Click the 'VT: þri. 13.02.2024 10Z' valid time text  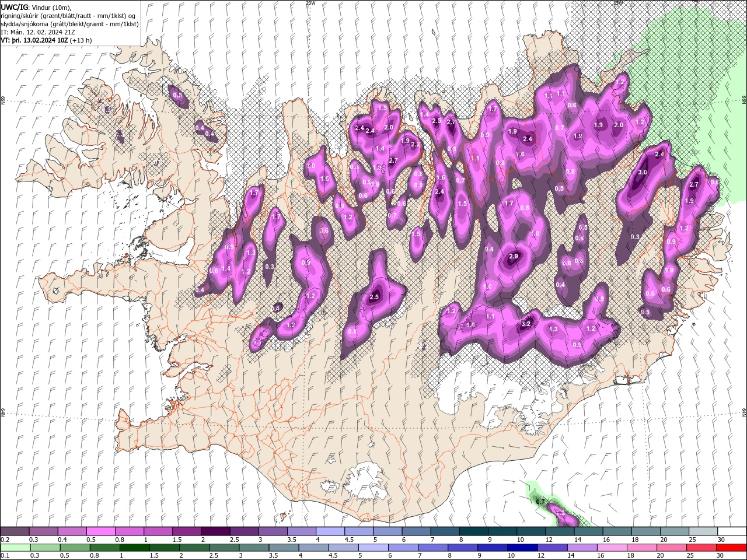click(35, 40)
